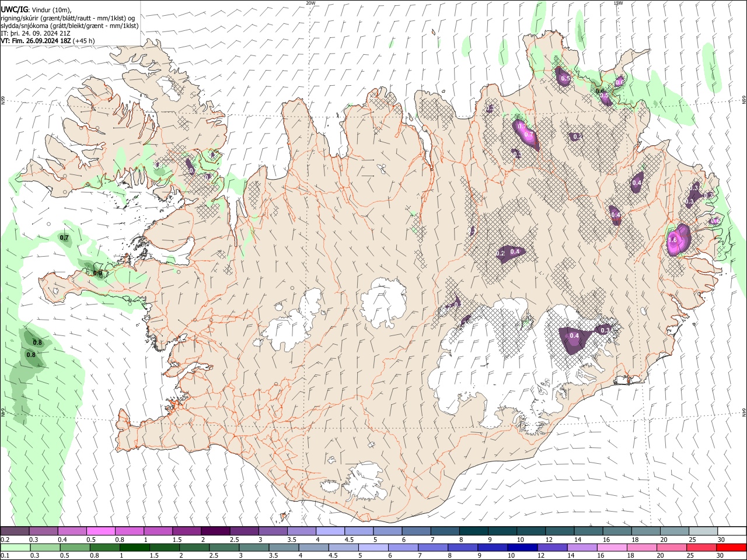Click the "0.1" scale label under the lower legend

5,556
